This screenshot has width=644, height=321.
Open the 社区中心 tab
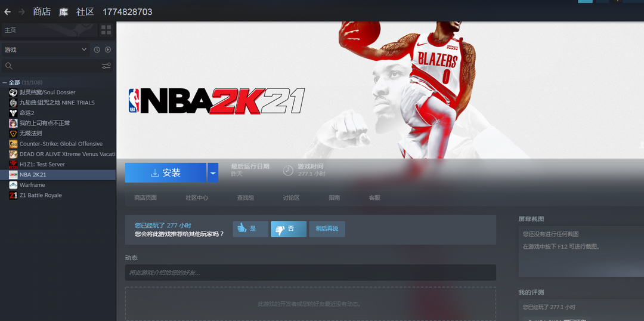(x=197, y=197)
